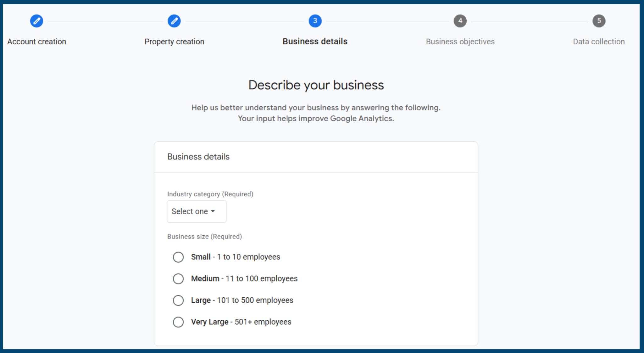Click the step 5 circle icon

click(x=599, y=21)
